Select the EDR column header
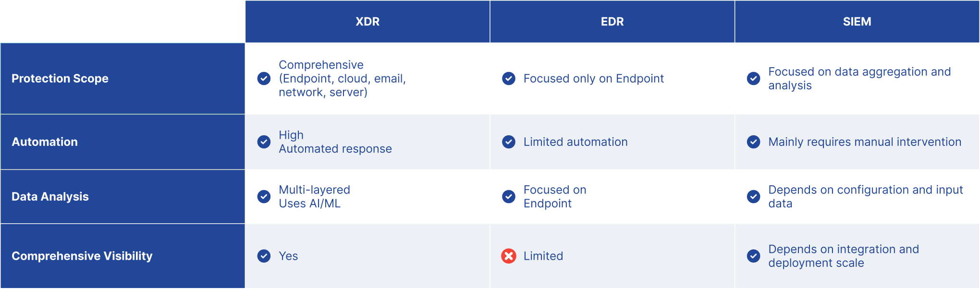 pos(612,22)
